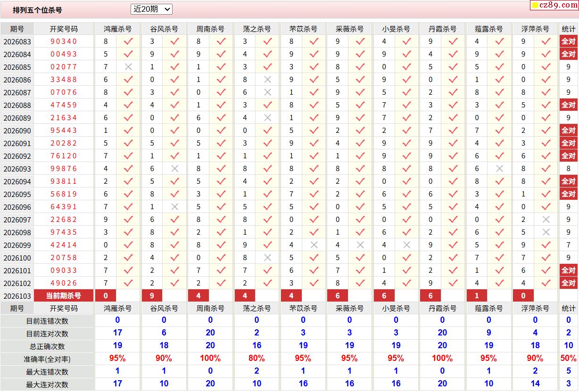Open the 近20期 period dropdown

click(x=151, y=9)
